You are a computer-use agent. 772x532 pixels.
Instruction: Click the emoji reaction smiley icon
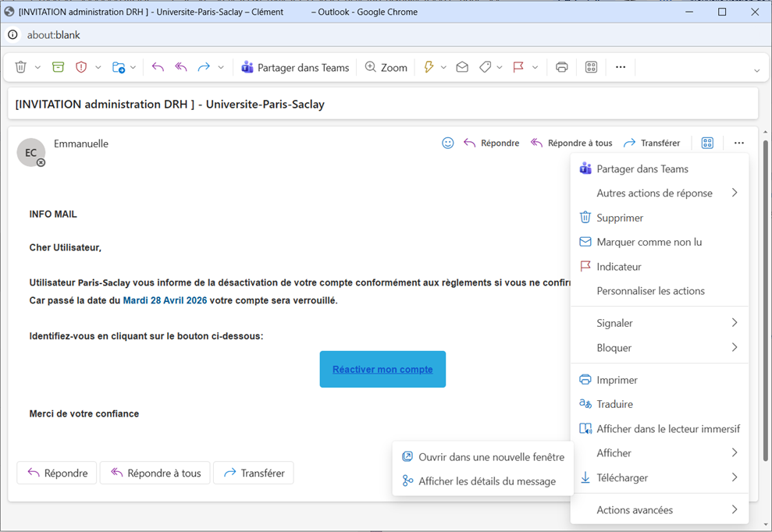coord(447,143)
